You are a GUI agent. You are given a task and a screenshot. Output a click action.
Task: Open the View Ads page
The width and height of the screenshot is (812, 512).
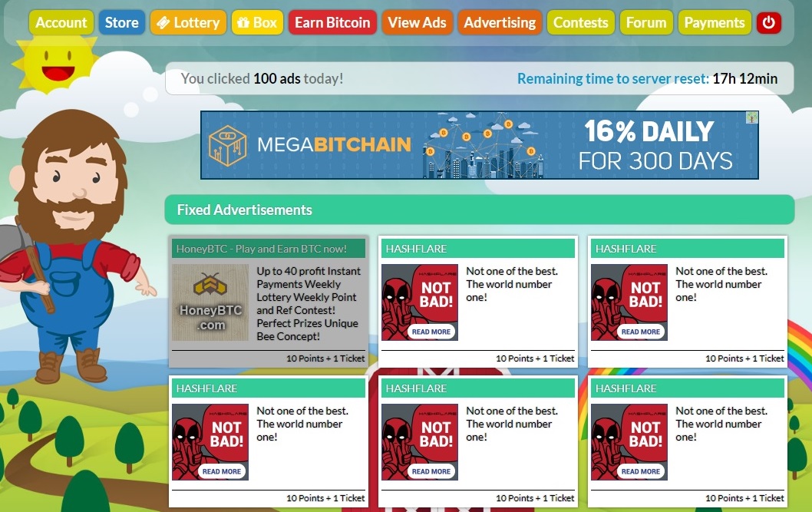point(417,23)
